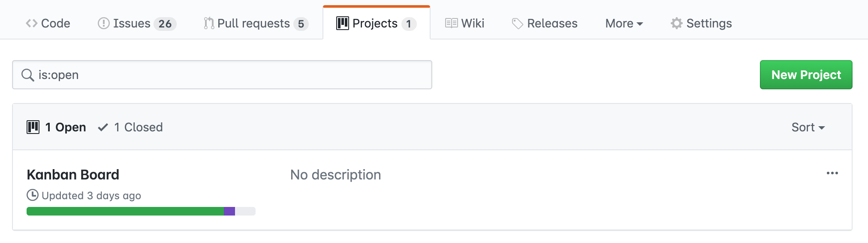
Task: Click the Code brackets icon
Action: pos(31,24)
